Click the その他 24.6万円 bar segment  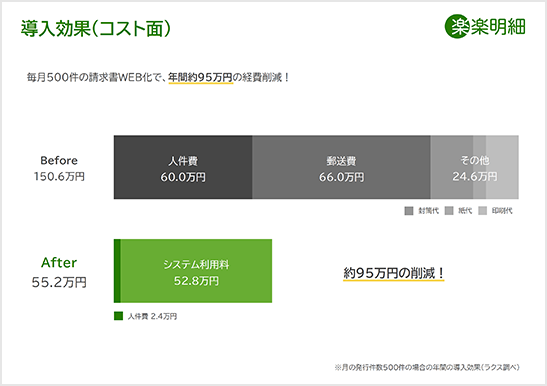point(474,167)
